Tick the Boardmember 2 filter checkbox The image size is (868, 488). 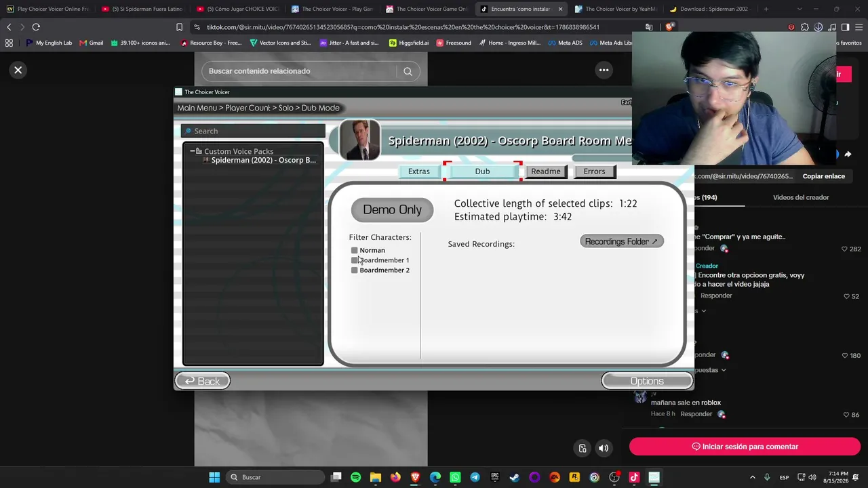click(354, 270)
